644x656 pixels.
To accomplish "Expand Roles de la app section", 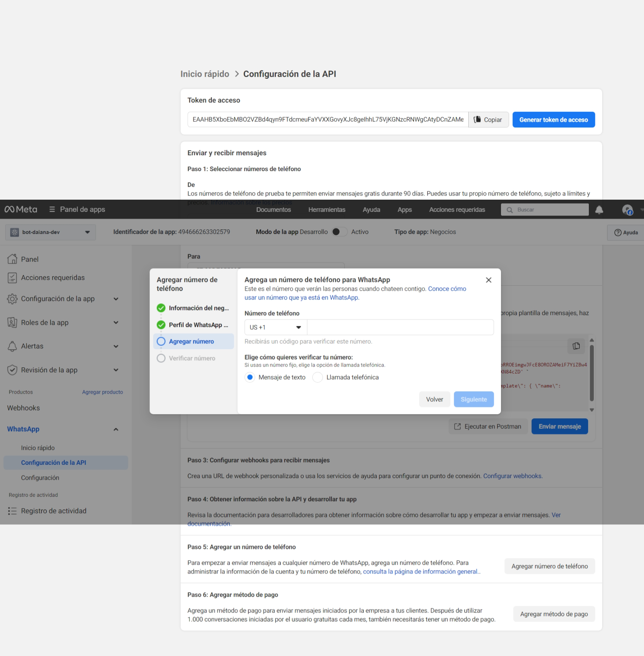I will point(116,322).
